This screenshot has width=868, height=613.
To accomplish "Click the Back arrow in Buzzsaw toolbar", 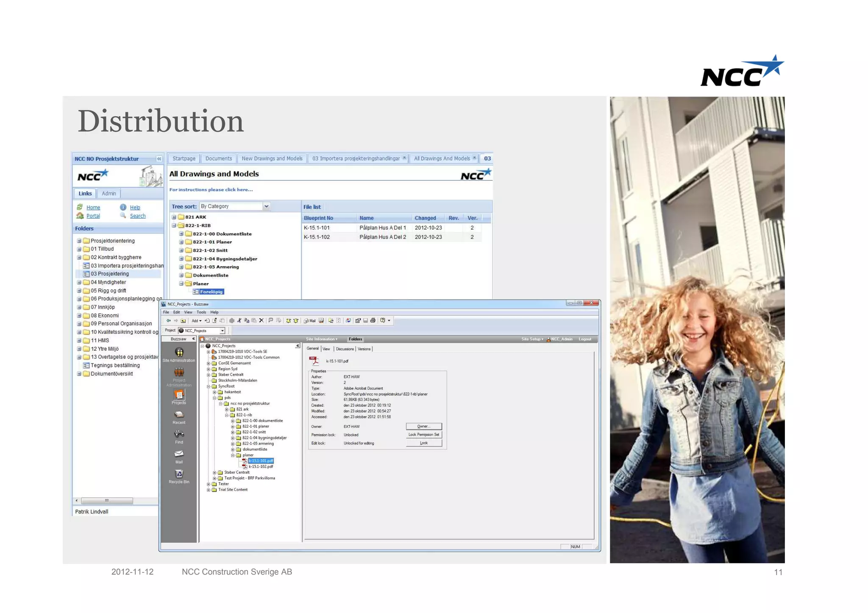I will tap(168, 321).
